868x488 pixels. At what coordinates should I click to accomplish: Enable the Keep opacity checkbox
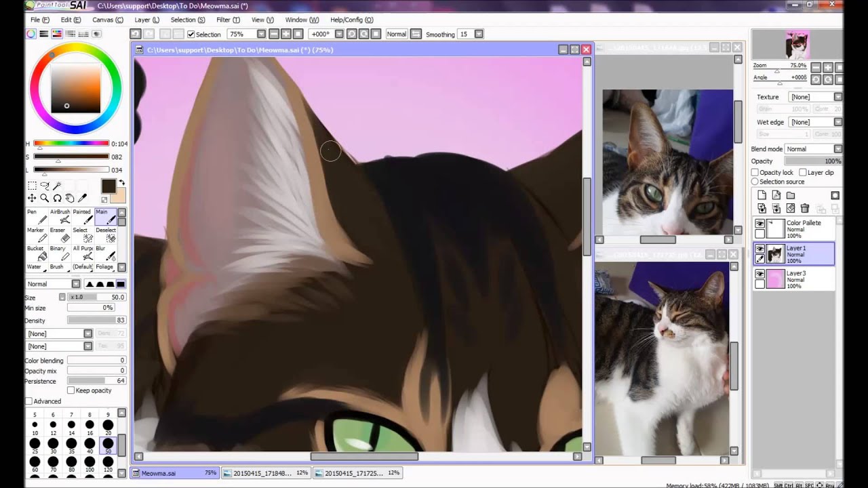(x=71, y=390)
